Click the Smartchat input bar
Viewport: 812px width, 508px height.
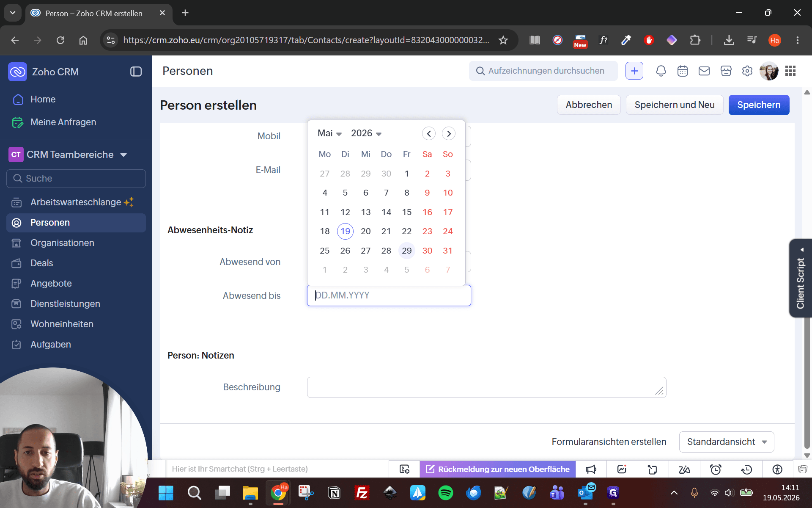click(277, 469)
